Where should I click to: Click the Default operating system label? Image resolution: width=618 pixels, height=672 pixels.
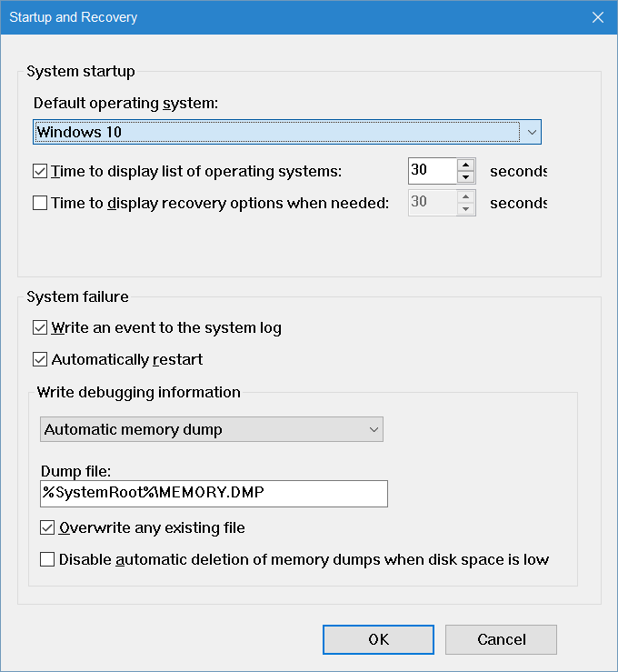pos(126,104)
